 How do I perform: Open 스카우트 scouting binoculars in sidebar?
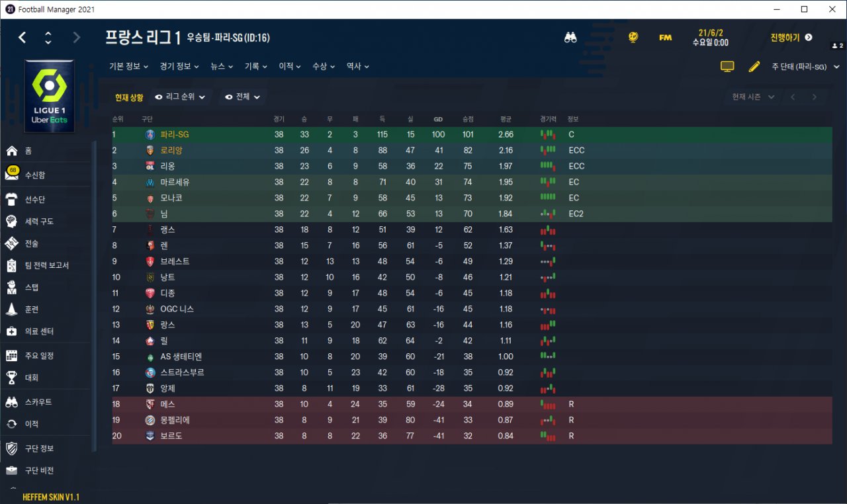(12, 402)
